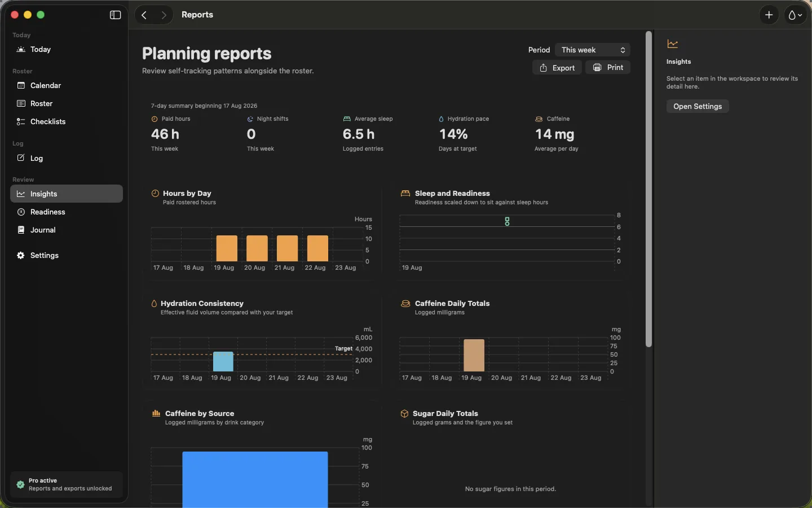This screenshot has height=508, width=812.
Task: Click the 19 Aug caffeine daily total bar
Action: pyautogui.click(x=474, y=356)
